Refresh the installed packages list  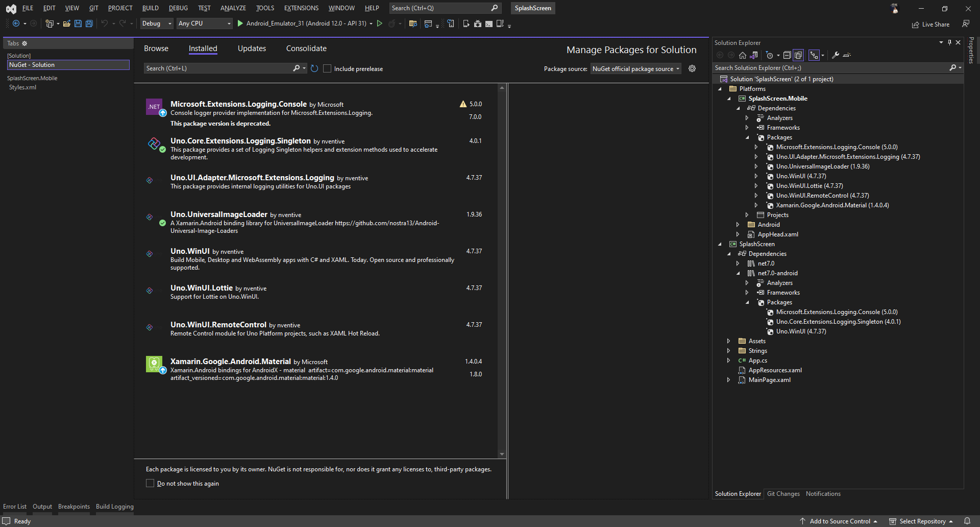pyautogui.click(x=314, y=68)
